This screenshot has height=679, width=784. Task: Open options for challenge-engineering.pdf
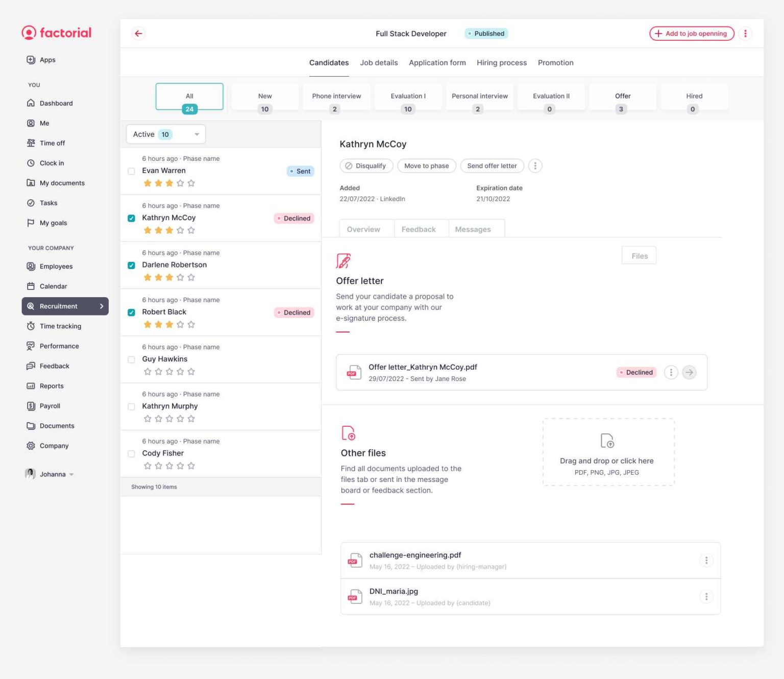[706, 561]
